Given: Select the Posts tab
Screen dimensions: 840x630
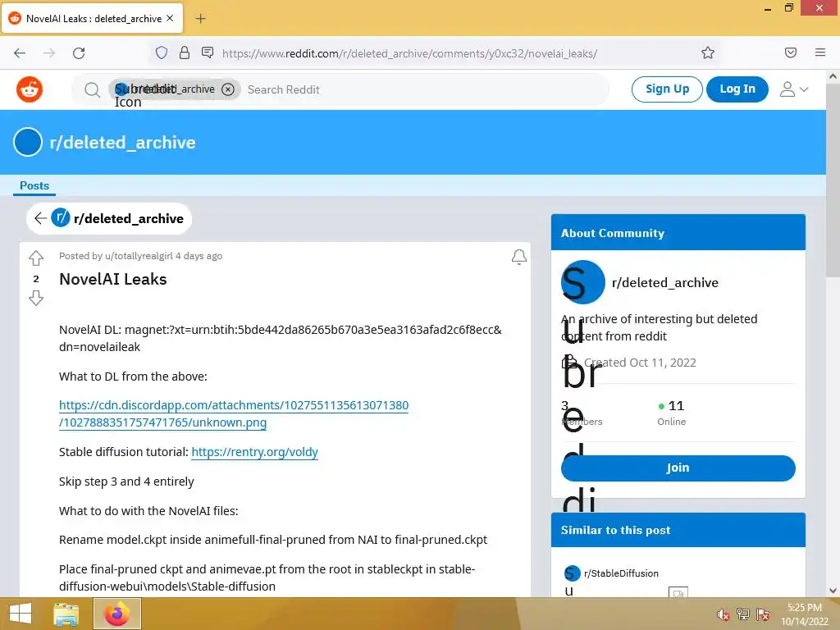Looking at the screenshot, I should point(34,185).
